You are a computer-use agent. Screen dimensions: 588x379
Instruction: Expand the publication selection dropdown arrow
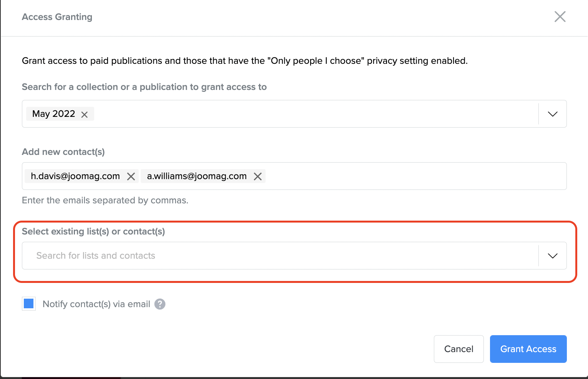point(552,114)
